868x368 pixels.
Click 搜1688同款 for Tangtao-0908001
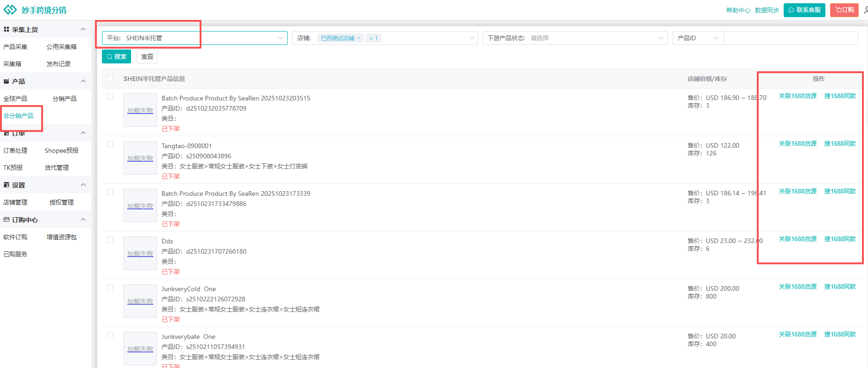[840, 144]
